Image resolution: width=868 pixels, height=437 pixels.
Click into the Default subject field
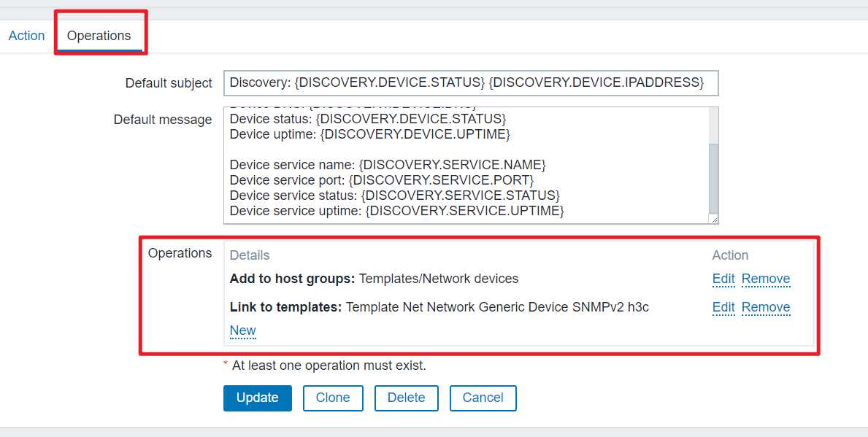point(470,83)
